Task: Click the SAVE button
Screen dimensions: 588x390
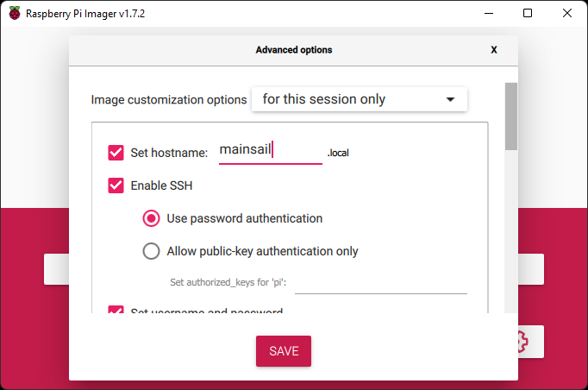Action: click(x=284, y=351)
